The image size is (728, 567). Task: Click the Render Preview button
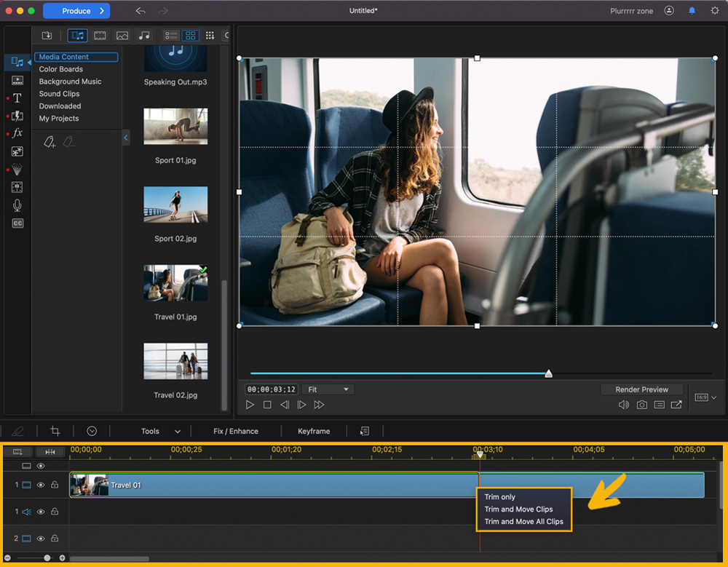(x=641, y=389)
